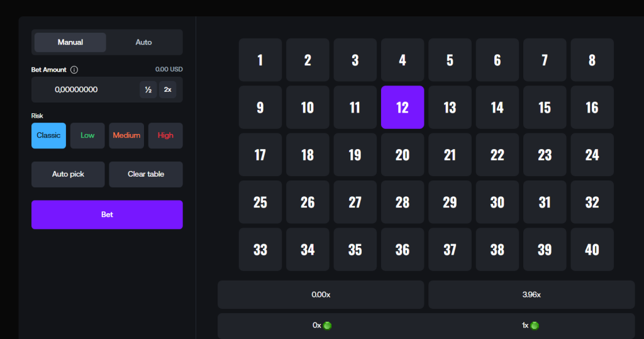Click the green gem beside 0x
Screen dimensions: 644x339
327,326
